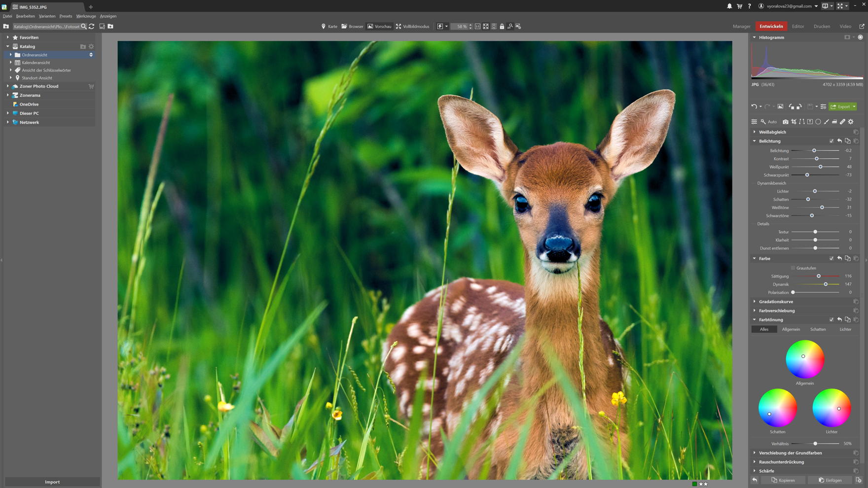Click the Import button

point(52,482)
